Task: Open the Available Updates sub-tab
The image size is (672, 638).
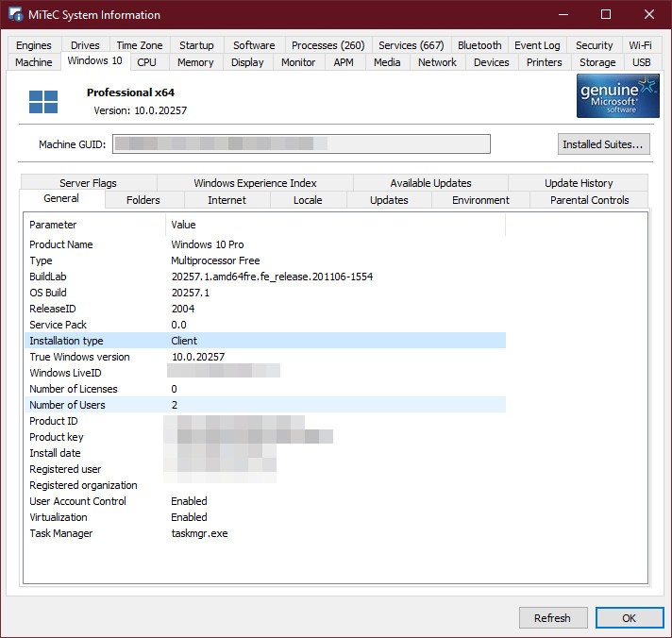Action: point(430,183)
